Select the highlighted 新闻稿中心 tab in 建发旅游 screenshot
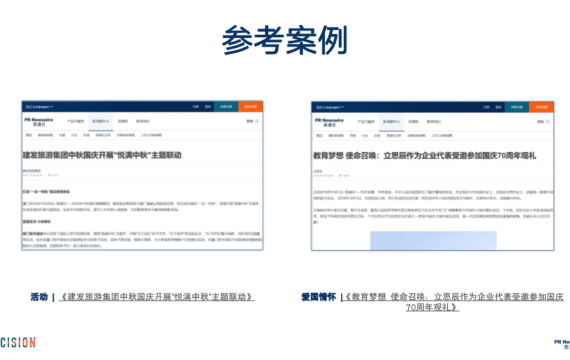This screenshot has width=570, height=360. pyautogui.click(x=101, y=121)
